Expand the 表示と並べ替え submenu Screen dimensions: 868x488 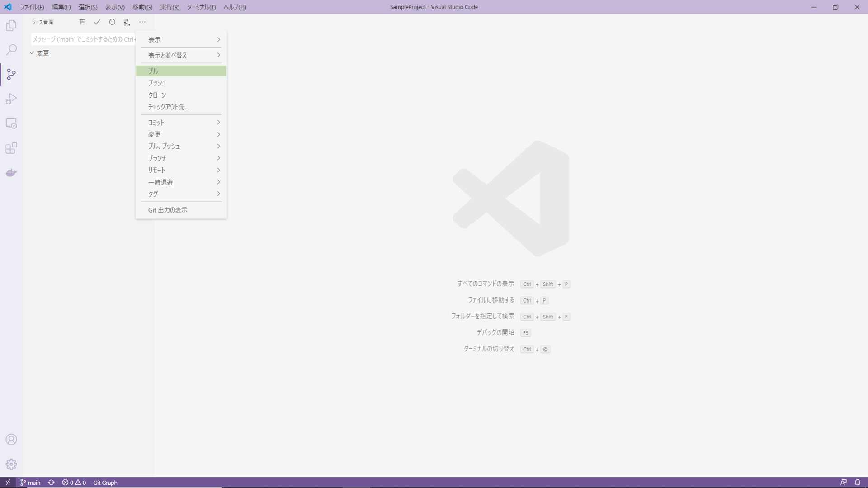point(181,55)
